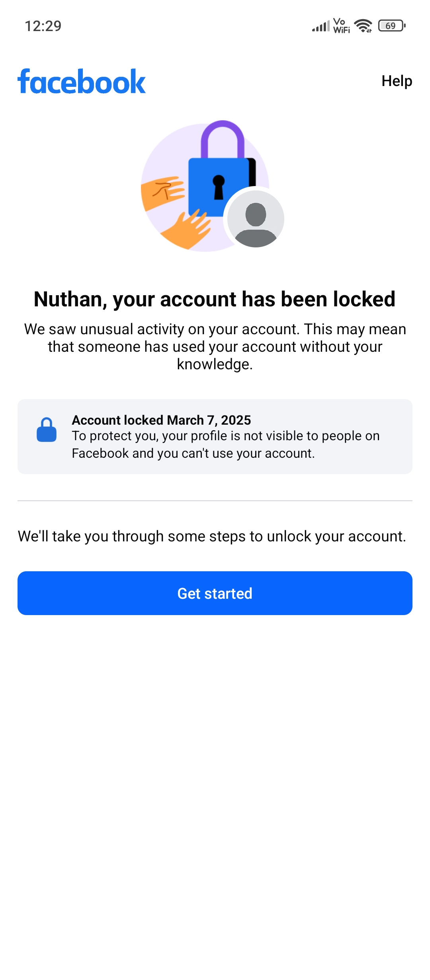Click the small blue lock icon in the info card
The image size is (430, 980).
click(x=47, y=430)
